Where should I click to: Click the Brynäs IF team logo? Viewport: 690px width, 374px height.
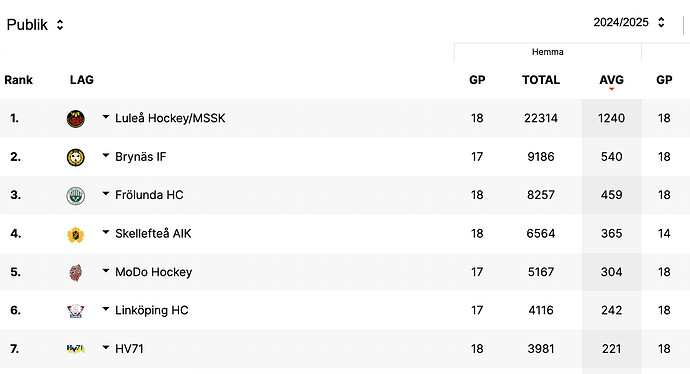coord(76,157)
